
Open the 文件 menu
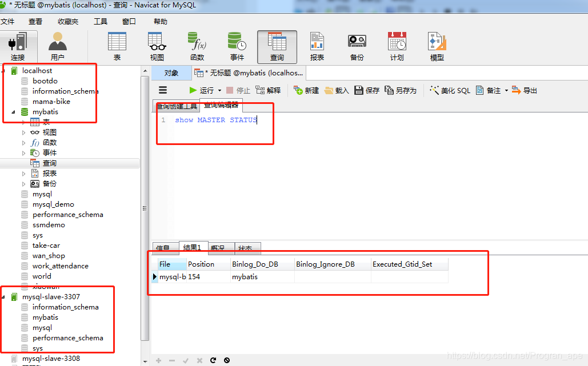(x=7, y=21)
